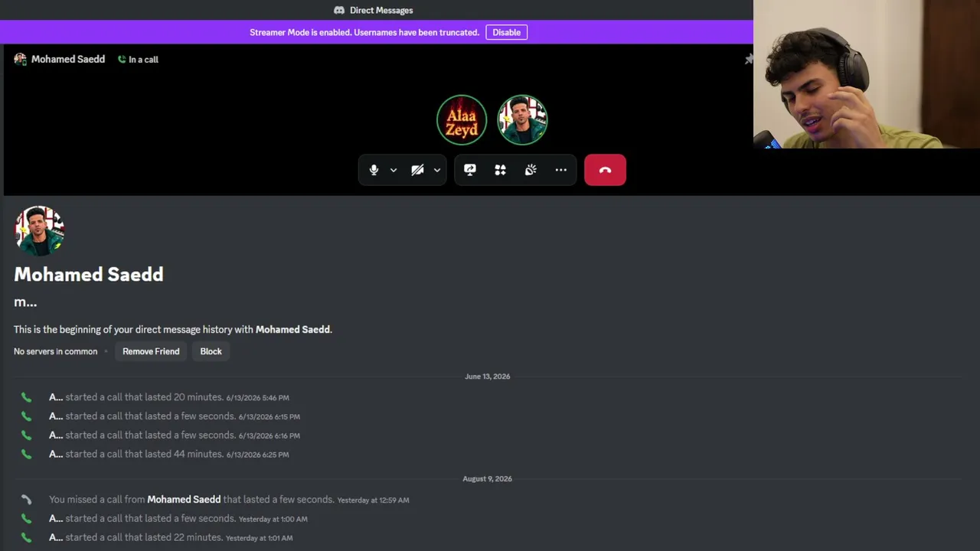The height and width of the screenshot is (551, 980).
Task: Click phone icon for 1:00 AM call
Action: click(27, 519)
